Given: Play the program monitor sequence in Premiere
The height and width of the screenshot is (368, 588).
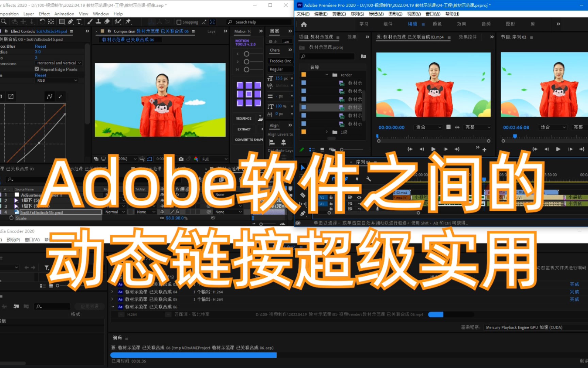Looking at the screenshot, I should [558, 149].
